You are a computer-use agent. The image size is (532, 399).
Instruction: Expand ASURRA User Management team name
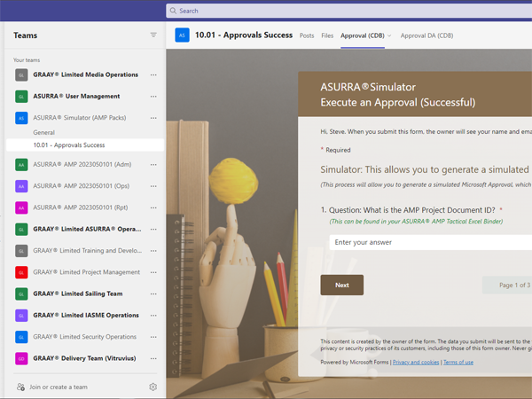click(76, 97)
